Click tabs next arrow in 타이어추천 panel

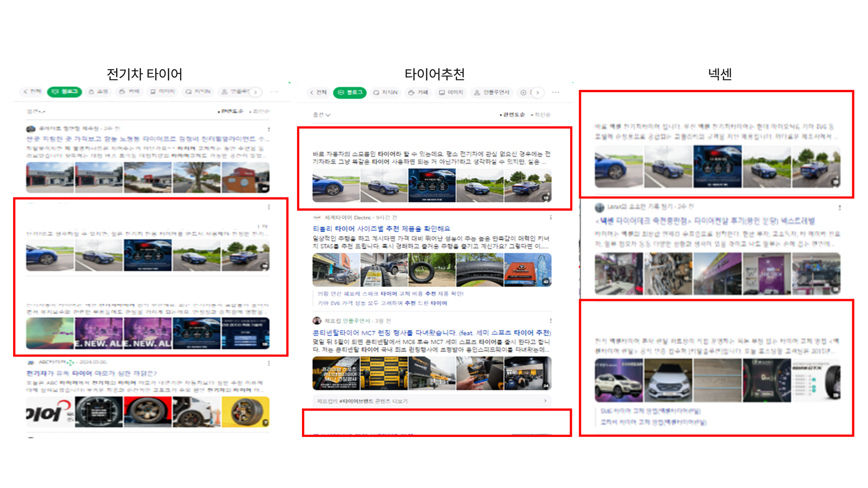pos(538,93)
